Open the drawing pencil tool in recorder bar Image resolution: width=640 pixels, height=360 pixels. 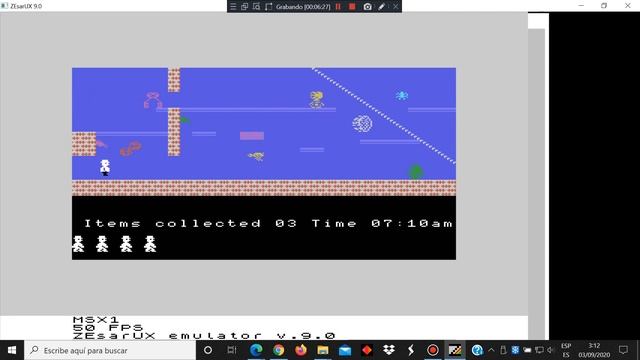[x=382, y=7]
